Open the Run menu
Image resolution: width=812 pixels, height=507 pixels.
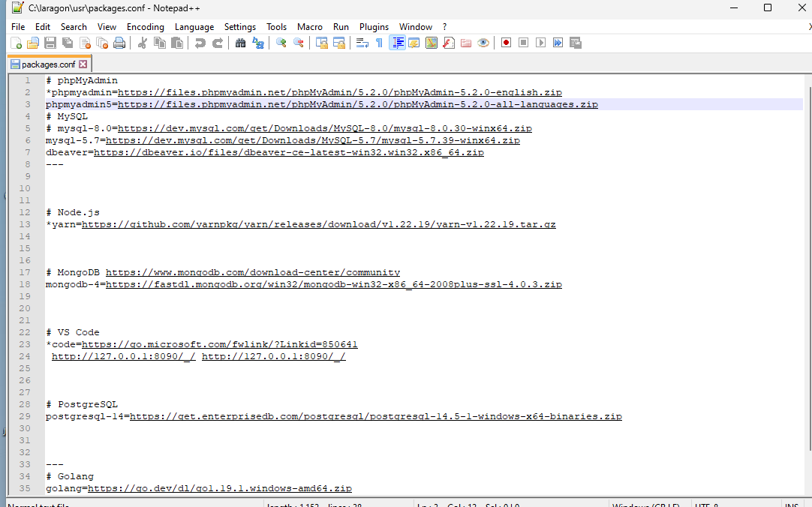pos(341,27)
